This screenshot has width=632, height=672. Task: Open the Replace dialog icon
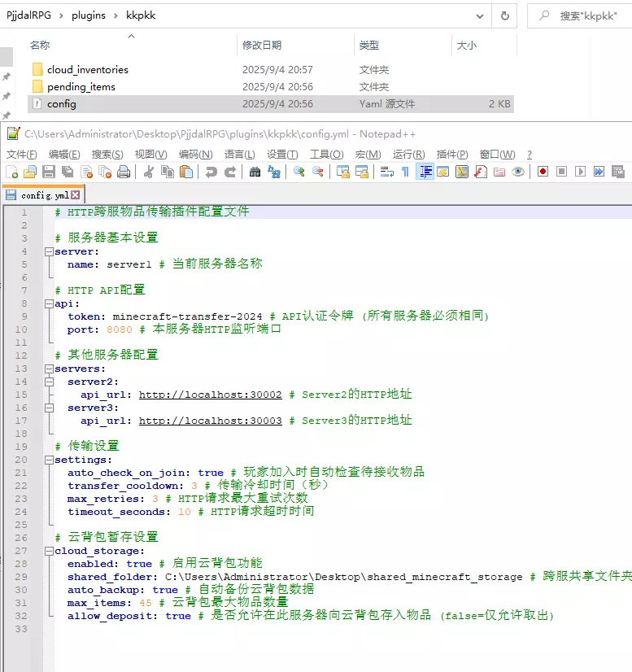[274, 172]
